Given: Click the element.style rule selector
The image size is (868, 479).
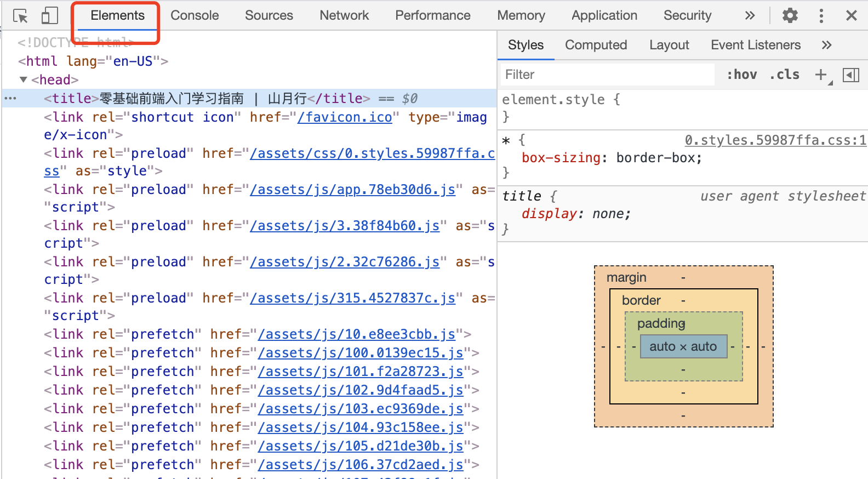Looking at the screenshot, I should coord(553,100).
